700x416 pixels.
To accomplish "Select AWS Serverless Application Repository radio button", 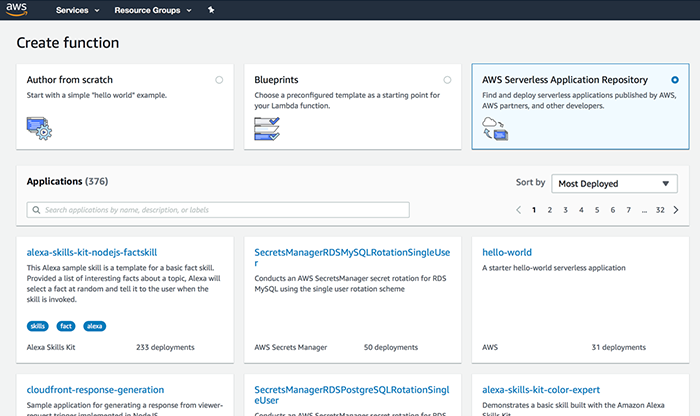I will tap(675, 80).
